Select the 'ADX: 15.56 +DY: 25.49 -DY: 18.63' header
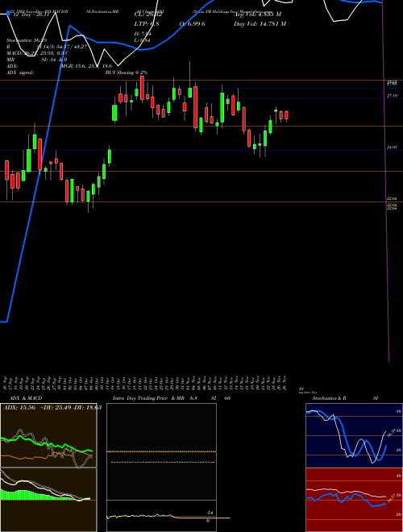This screenshot has height=532, width=403. pyautogui.click(x=52, y=408)
